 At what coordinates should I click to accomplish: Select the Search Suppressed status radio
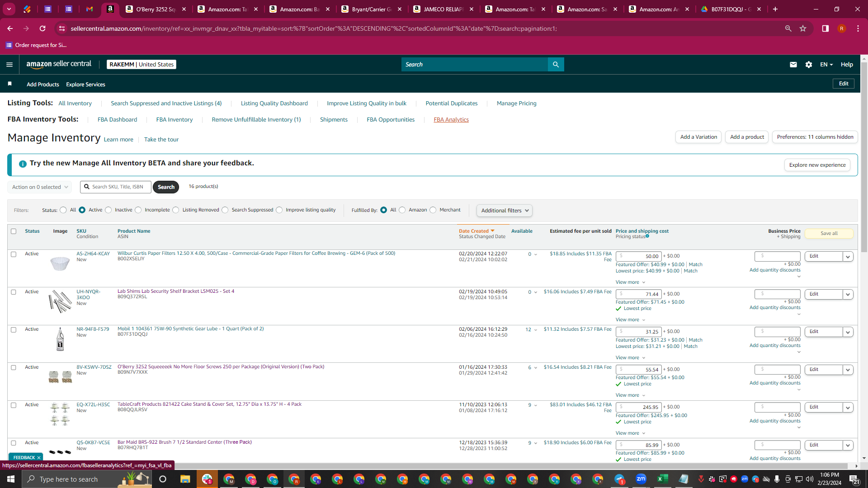coord(225,210)
